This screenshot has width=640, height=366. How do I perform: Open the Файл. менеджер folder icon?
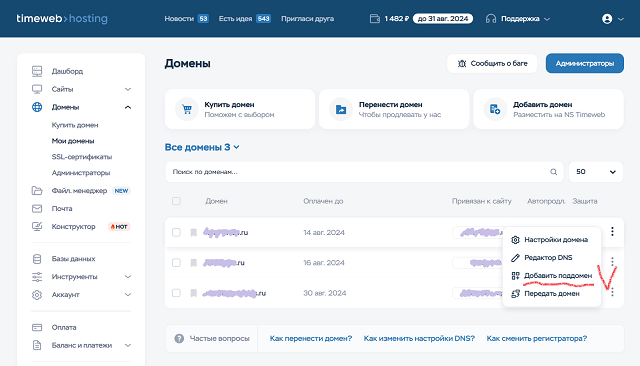click(37, 191)
